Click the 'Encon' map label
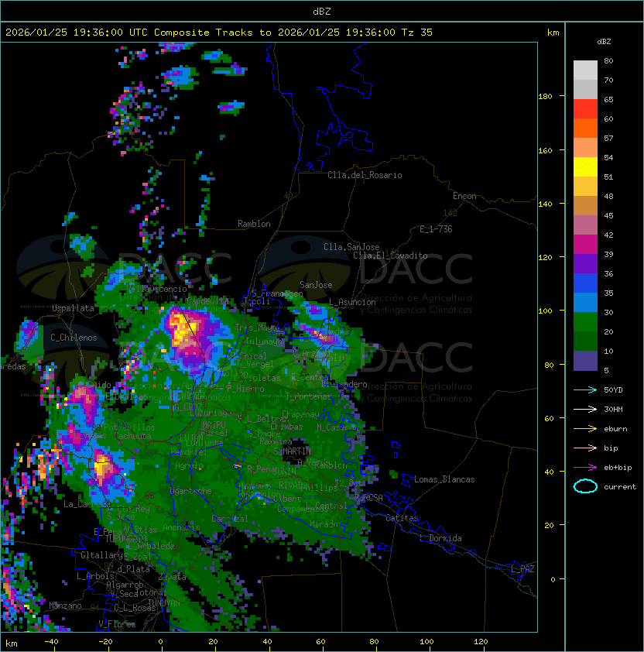The width and height of the screenshot is (644, 652). (x=464, y=196)
